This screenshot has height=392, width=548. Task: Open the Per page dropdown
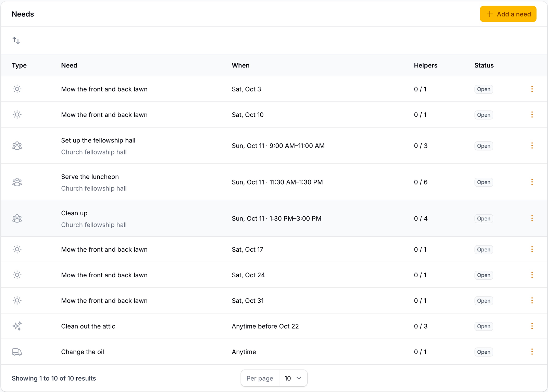(293, 378)
